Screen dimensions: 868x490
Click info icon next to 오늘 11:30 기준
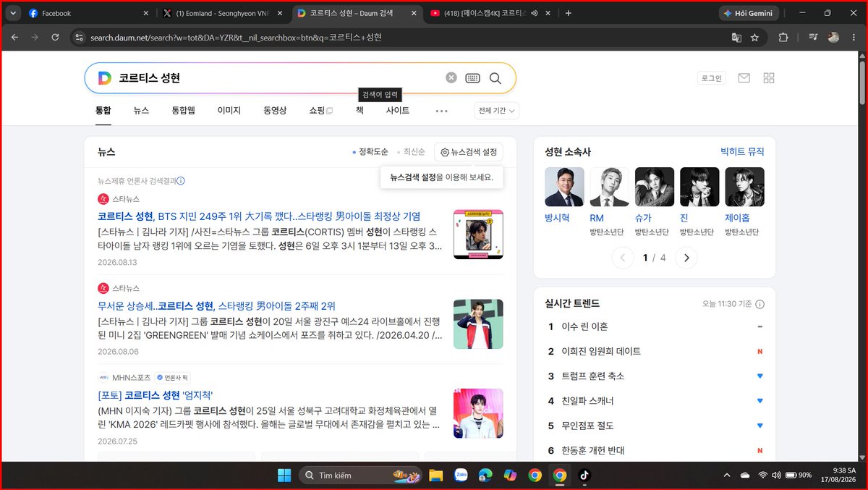click(x=759, y=305)
